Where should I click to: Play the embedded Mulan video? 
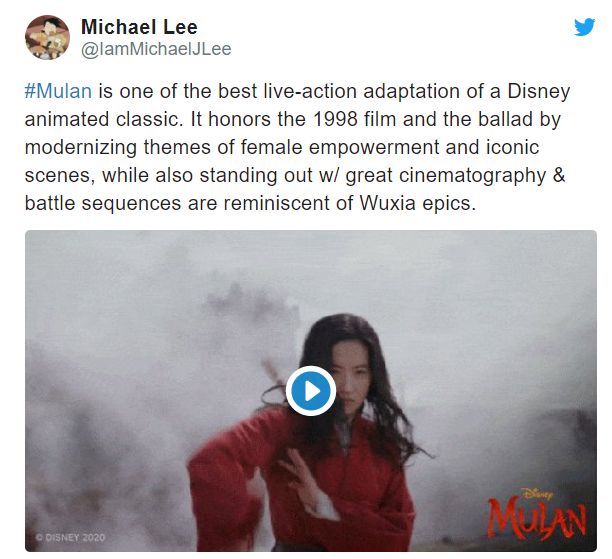tap(311, 391)
